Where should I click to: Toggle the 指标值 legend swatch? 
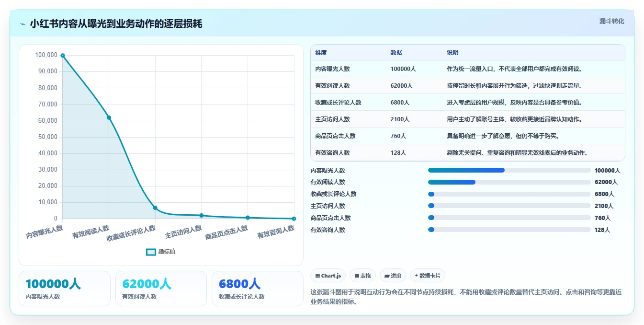151,252
